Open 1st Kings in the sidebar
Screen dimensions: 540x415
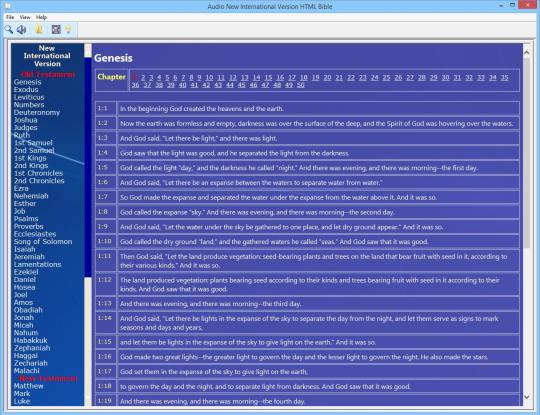30,158
